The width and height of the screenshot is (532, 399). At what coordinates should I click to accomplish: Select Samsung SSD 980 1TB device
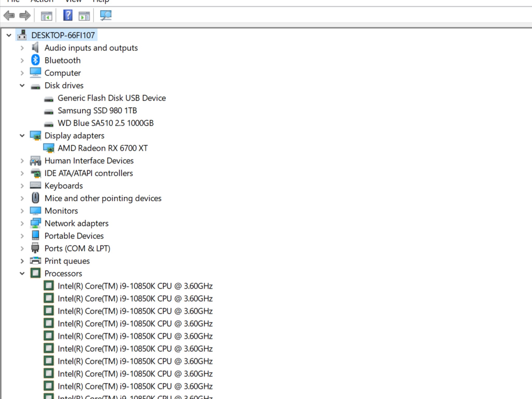coord(97,111)
